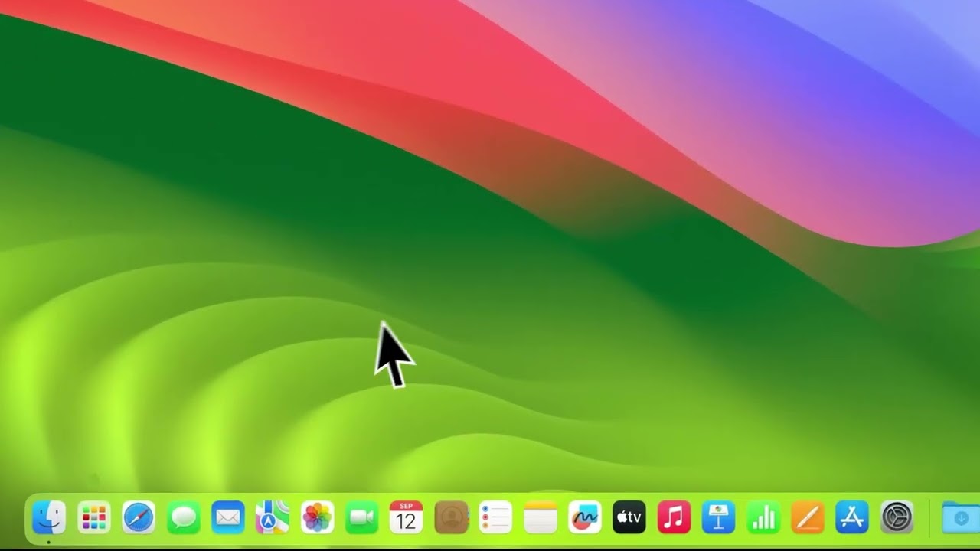This screenshot has width=980, height=551.
Task: Launch Pages from the Dock
Action: pos(808,518)
